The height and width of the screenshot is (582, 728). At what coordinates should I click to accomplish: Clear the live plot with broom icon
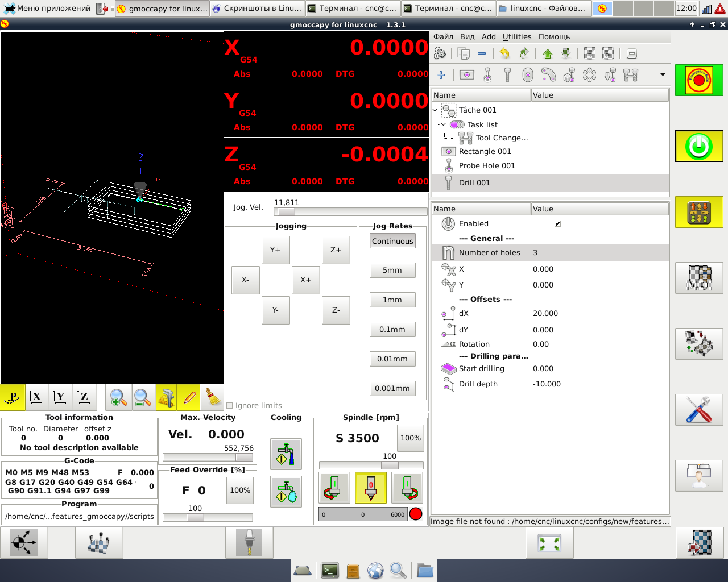213,398
